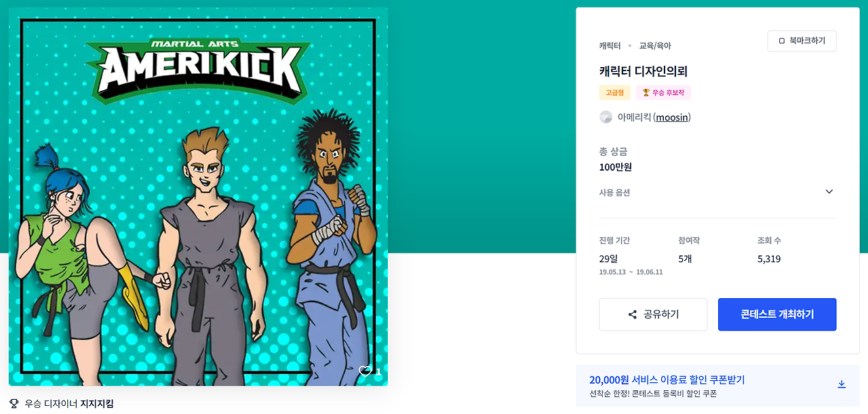
Task: Click the bookmark icon in 북마크하기 button
Action: pyautogui.click(x=781, y=41)
